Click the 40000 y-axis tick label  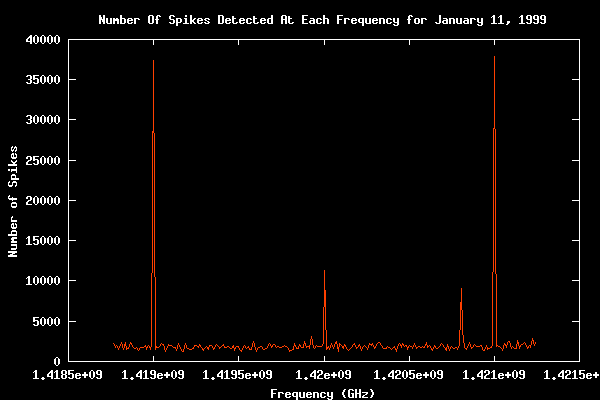[x=43, y=40]
